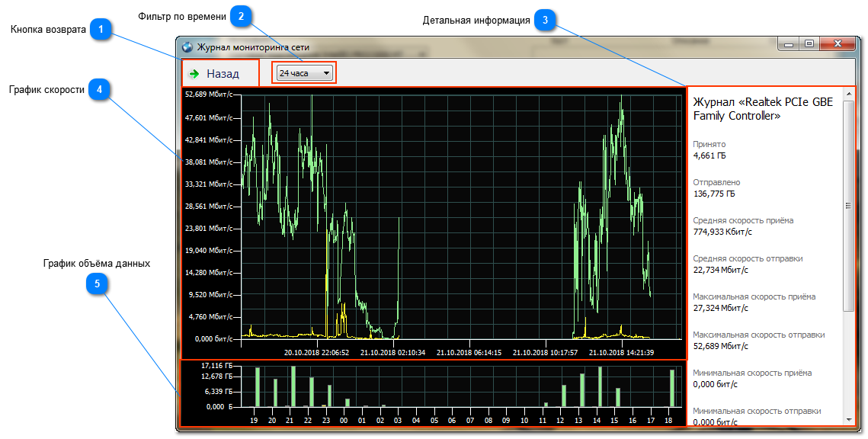Viewport: 868px width, 439px height.
Task: Click the value 27,324 Мбит/с
Action: pos(721,309)
